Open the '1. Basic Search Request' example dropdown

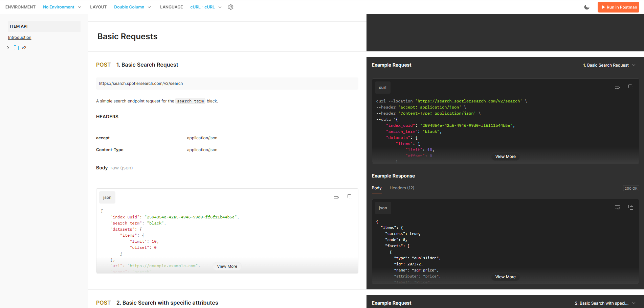tap(609, 65)
